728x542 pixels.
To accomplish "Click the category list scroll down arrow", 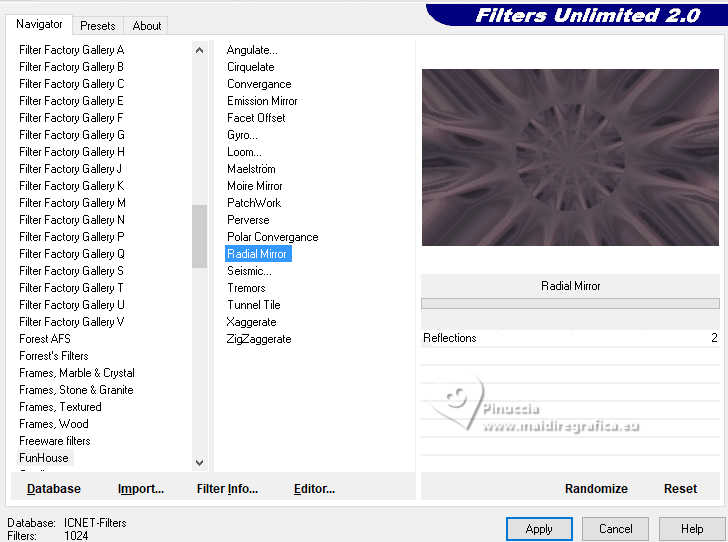I will (x=200, y=463).
